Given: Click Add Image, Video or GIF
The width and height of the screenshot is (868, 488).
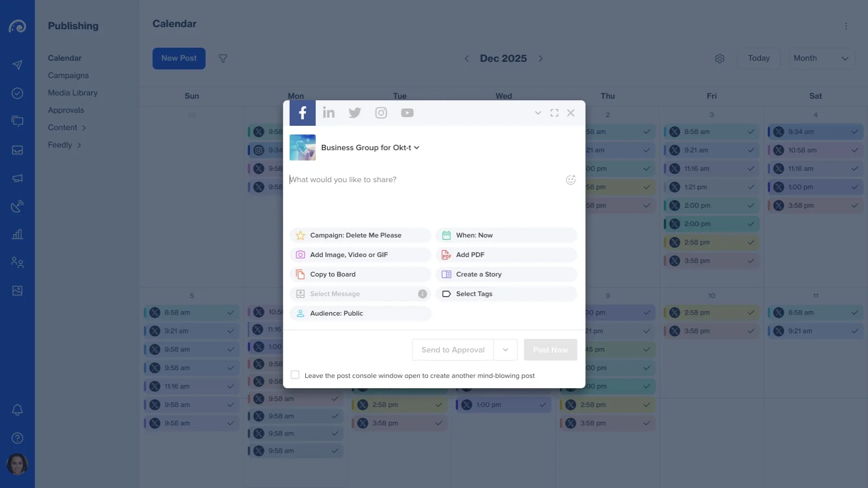Looking at the screenshot, I should tap(360, 255).
